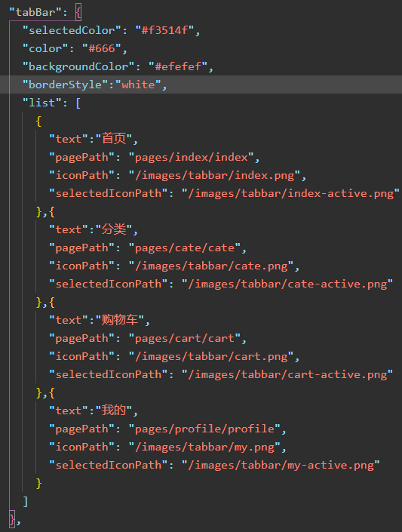402x532 pixels.
Task: Click the "/images/tabbar/cart.png" value
Action: (x=211, y=357)
